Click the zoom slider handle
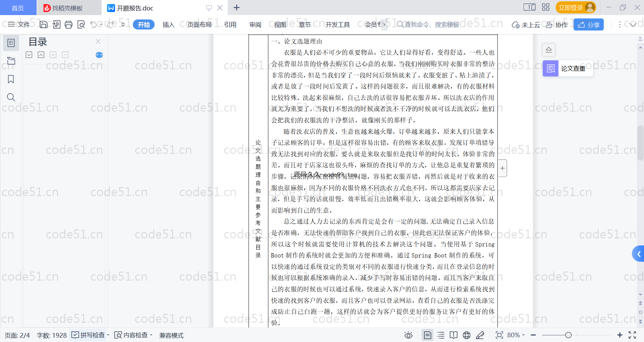The width and height of the screenshot is (644, 342). click(568, 335)
